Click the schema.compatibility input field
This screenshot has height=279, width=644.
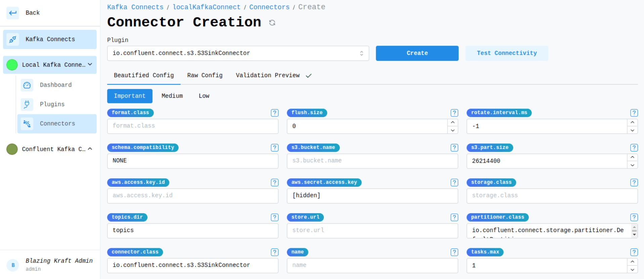click(x=192, y=161)
